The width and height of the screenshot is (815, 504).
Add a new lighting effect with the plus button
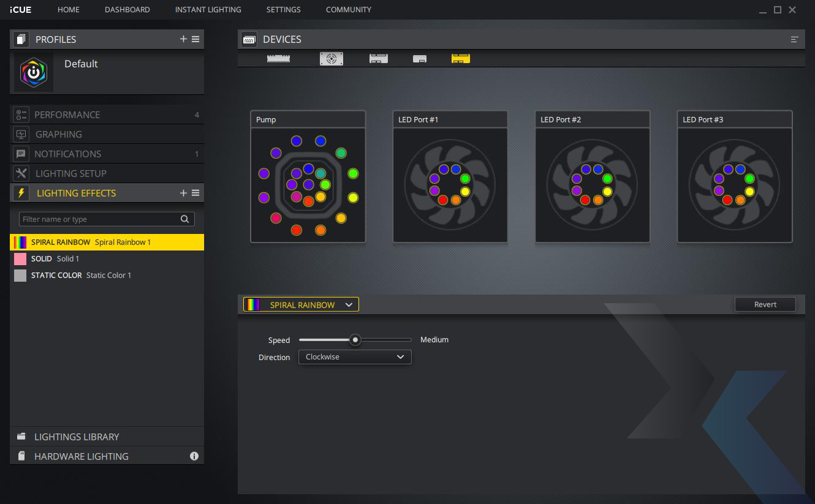183,192
